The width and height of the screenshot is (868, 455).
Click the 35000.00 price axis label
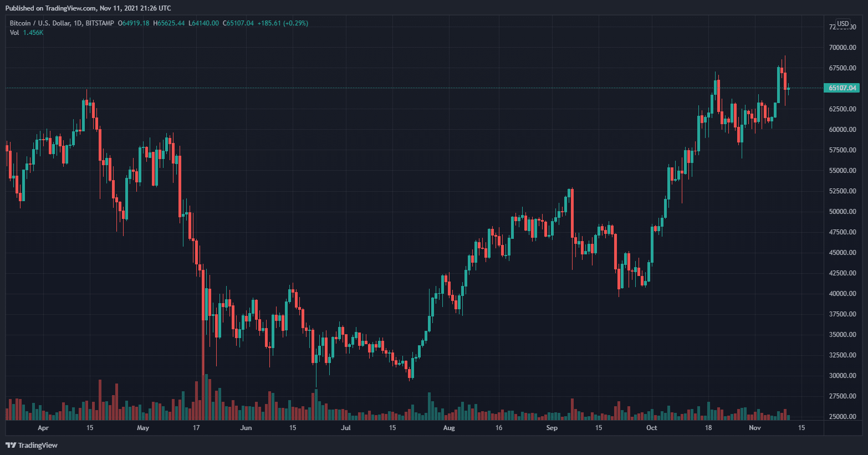coord(843,335)
